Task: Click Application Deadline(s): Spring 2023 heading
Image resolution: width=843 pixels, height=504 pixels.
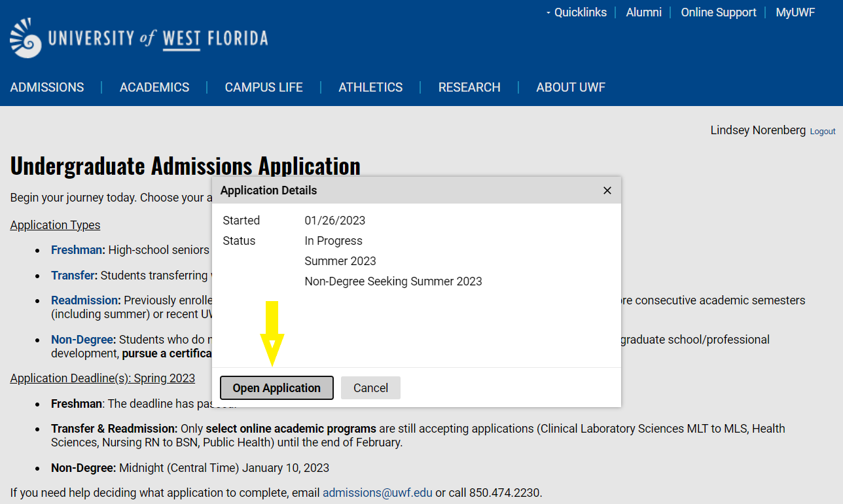Action: coord(103,378)
